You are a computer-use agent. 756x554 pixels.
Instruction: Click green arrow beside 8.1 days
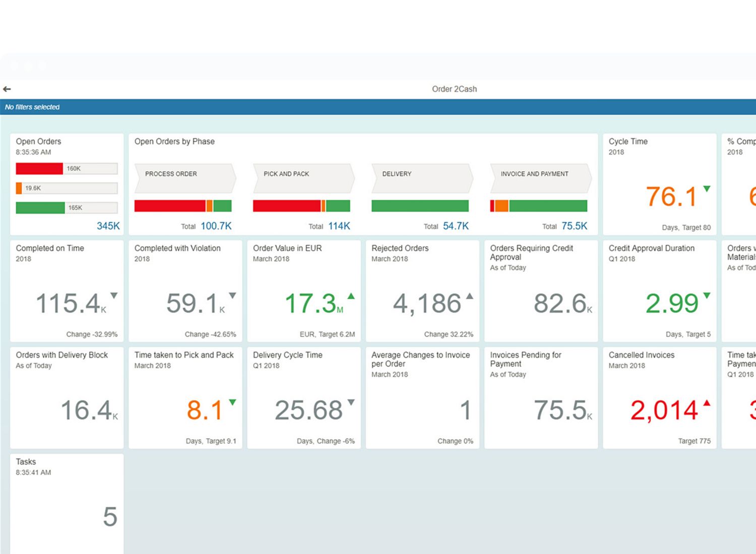click(x=232, y=402)
